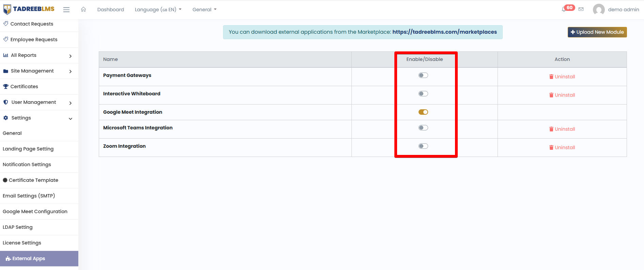Open the Language (GB EN) dropdown
The width and height of the screenshot is (644, 270).
click(x=158, y=10)
